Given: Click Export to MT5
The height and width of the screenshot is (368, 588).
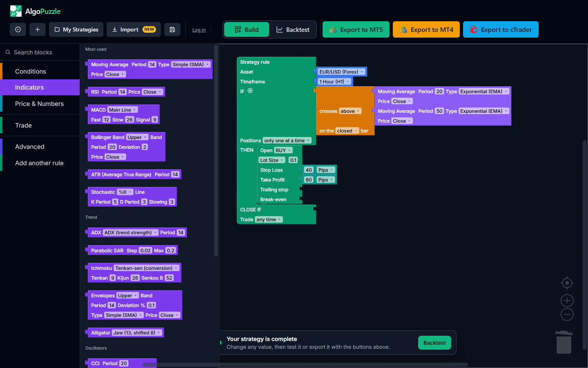Looking at the screenshot, I should coord(356,29).
